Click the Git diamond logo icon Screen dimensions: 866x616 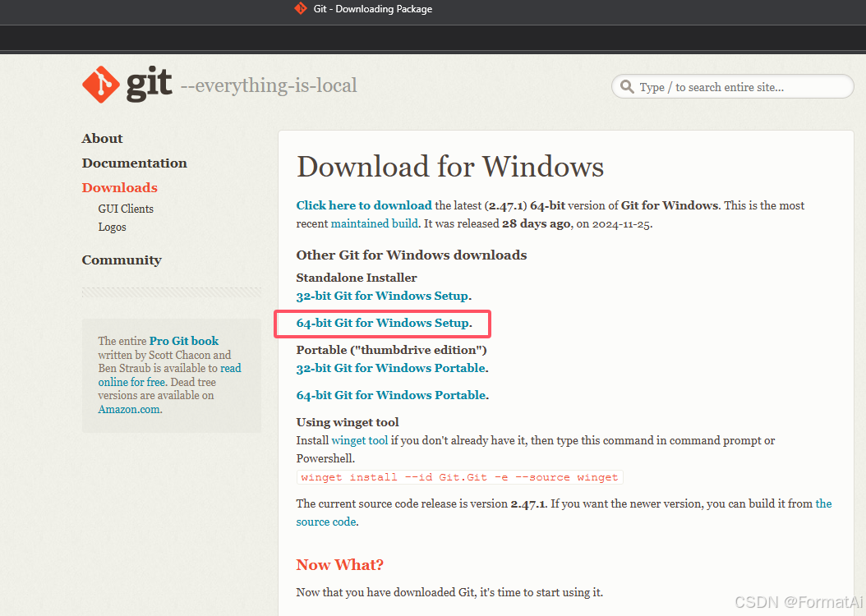click(100, 85)
